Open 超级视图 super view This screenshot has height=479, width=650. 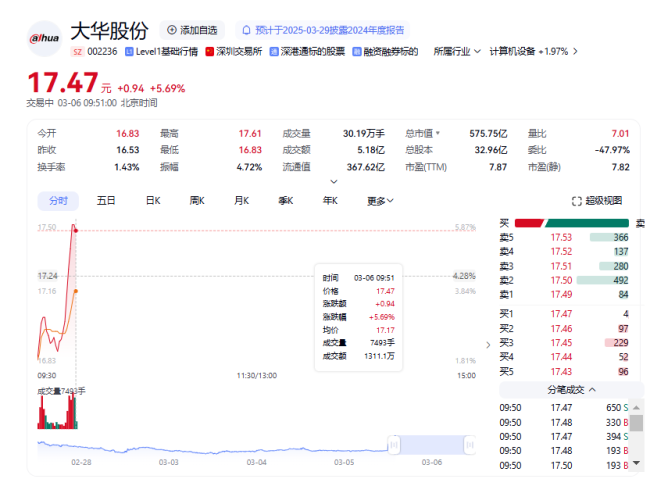coord(597,201)
